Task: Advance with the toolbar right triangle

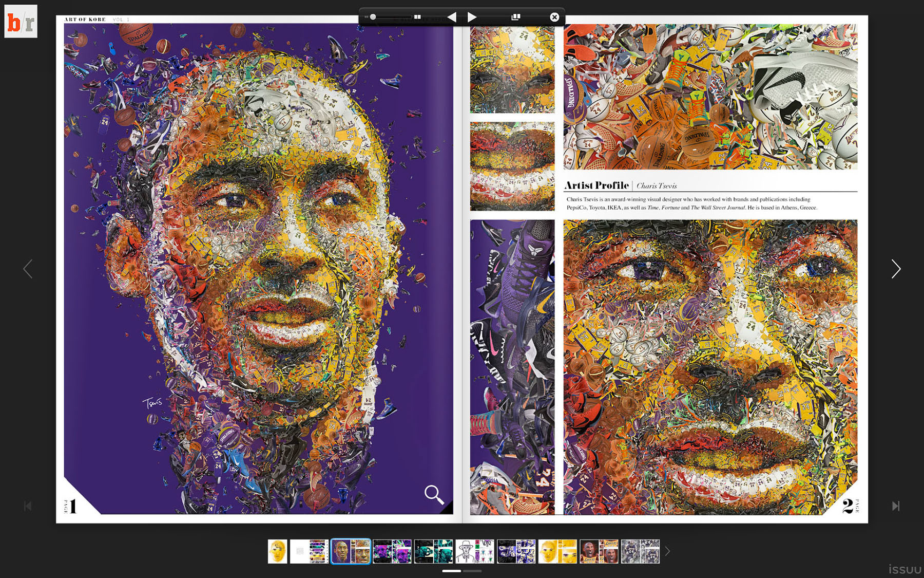Action: [472, 17]
